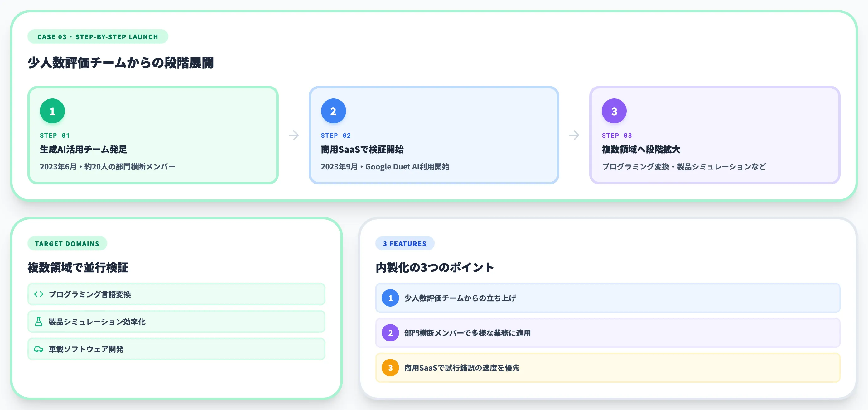Image resolution: width=868 pixels, height=410 pixels.
Task: Click the STEP 02 label
Action: [x=335, y=135]
